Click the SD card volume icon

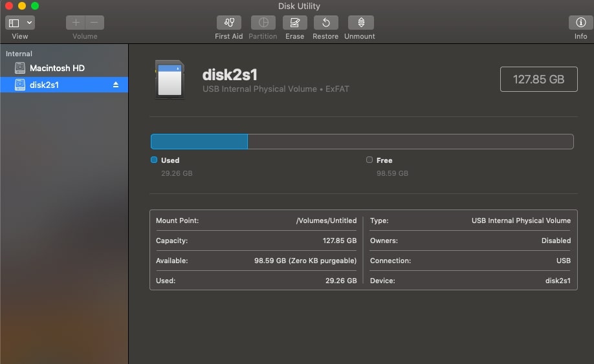170,80
